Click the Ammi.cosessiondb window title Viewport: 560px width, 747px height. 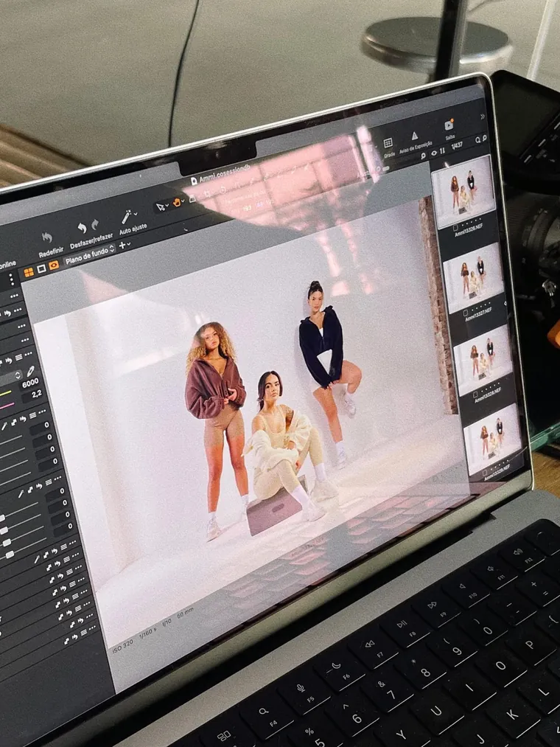click(224, 174)
